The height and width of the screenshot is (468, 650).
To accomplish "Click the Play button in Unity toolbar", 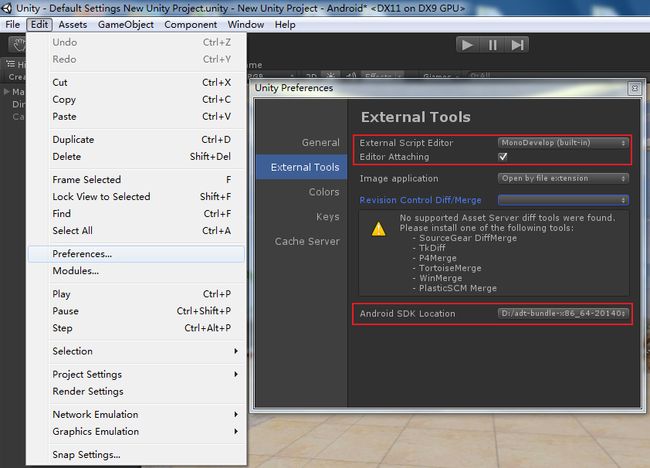I will click(x=467, y=45).
